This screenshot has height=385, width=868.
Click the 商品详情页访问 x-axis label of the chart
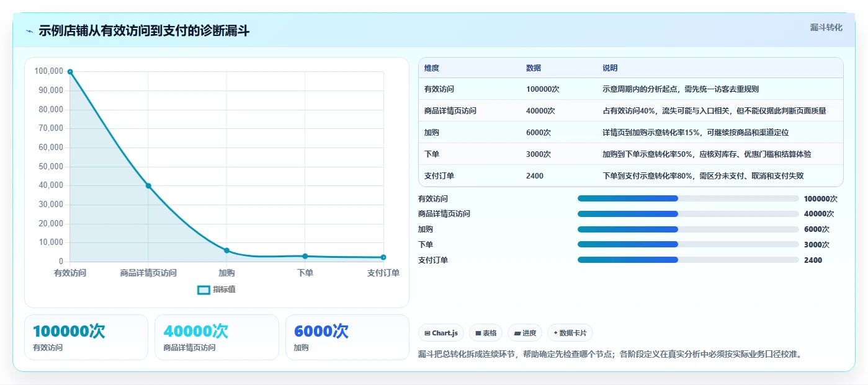click(148, 273)
